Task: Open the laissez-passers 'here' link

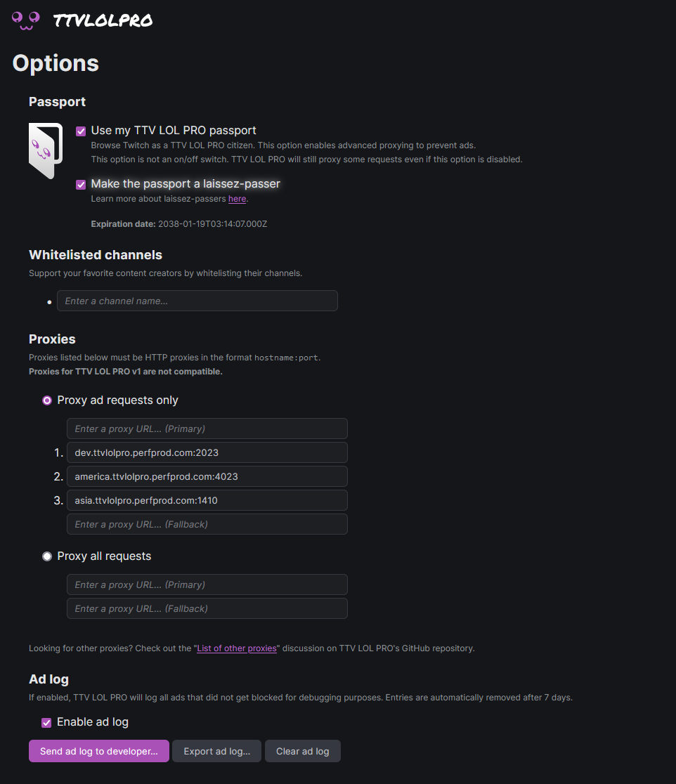Action: (x=237, y=198)
